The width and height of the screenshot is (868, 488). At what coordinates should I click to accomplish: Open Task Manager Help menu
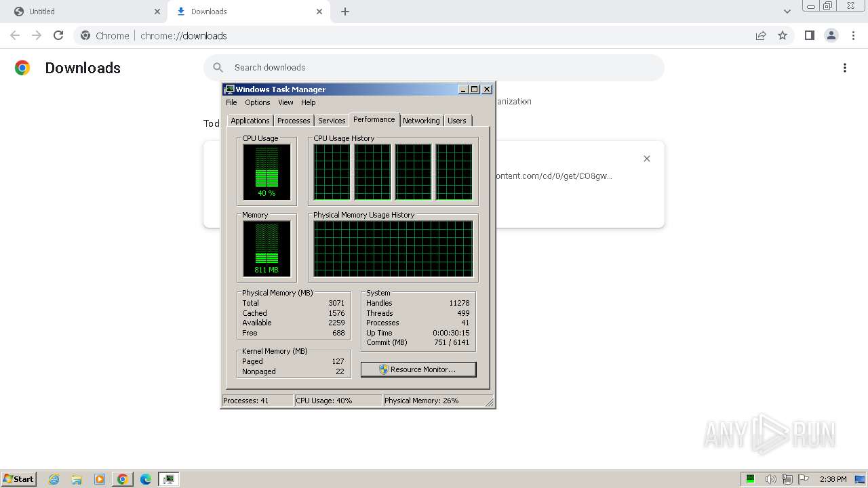pos(309,102)
